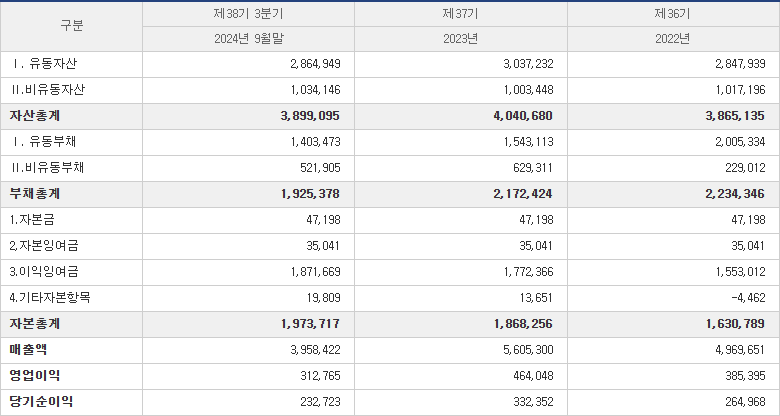
Task: Select the 제38기 3분기 column header
Action: click(248, 14)
